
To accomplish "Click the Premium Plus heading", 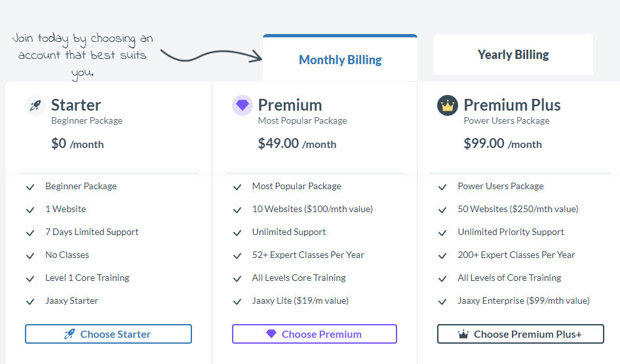I will (x=512, y=105).
